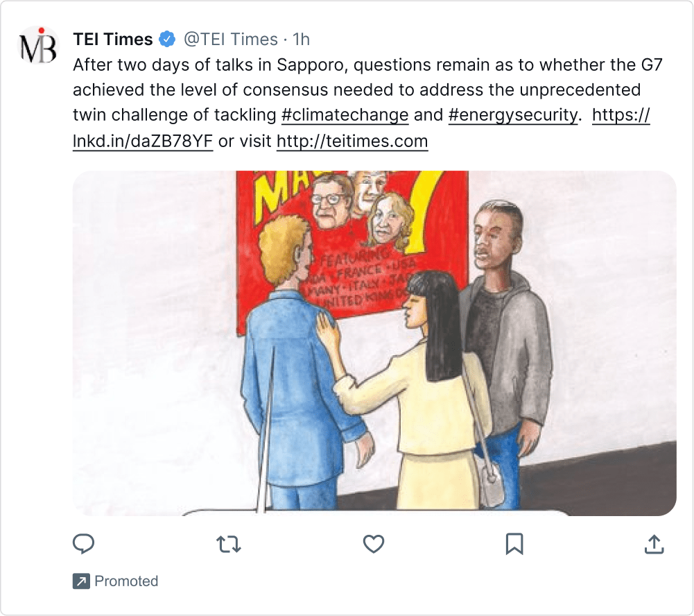Bookmark this tweet
The height and width of the screenshot is (616, 694).
click(x=514, y=545)
